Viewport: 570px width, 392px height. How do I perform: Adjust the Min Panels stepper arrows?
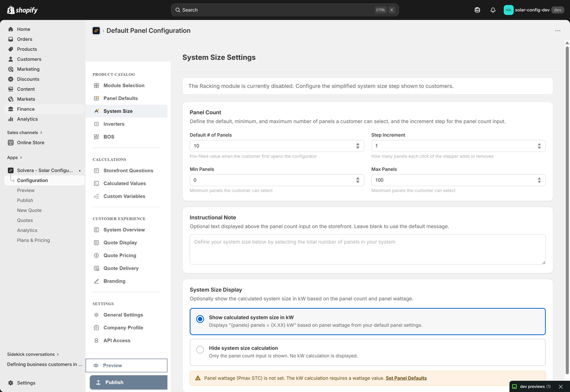(358, 180)
